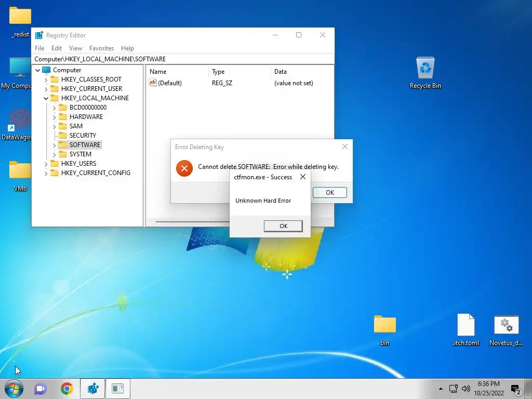The width and height of the screenshot is (532, 399).
Task: Click the second pinned window taskbar button
Action: [x=118, y=389]
